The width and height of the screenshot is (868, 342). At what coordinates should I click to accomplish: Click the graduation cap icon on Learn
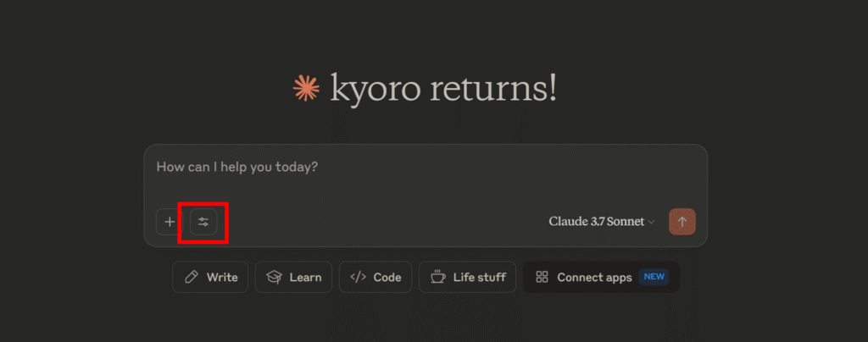point(274,278)
